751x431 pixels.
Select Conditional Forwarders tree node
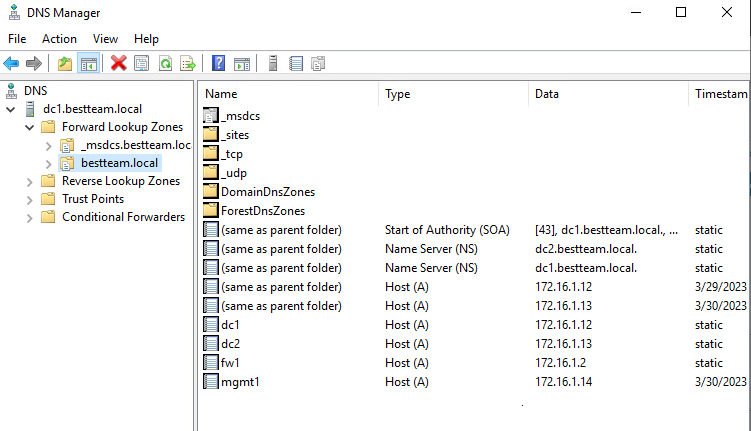click(123, 217)
